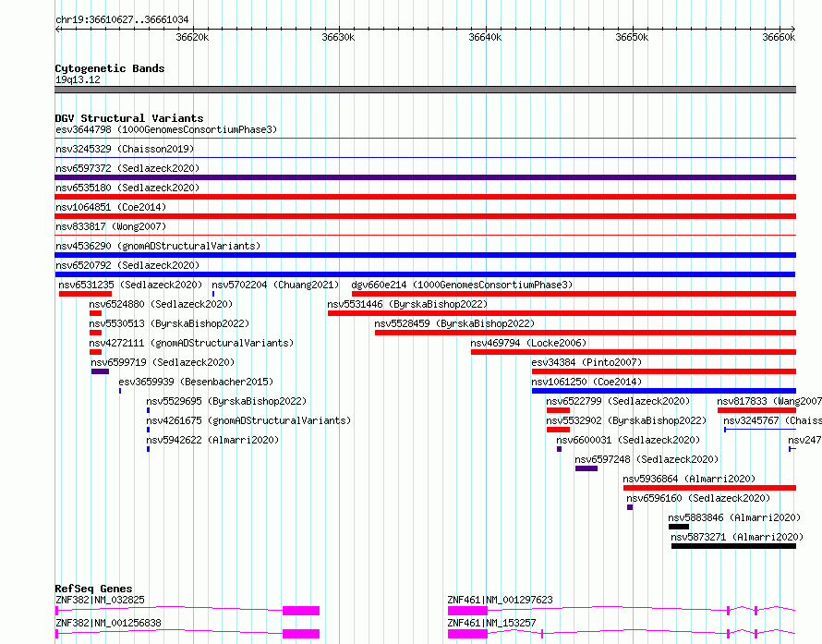This screenshot has width=822, height=644.
Task: Click the 36620k ruler tick label
Action: pos(192,37)
